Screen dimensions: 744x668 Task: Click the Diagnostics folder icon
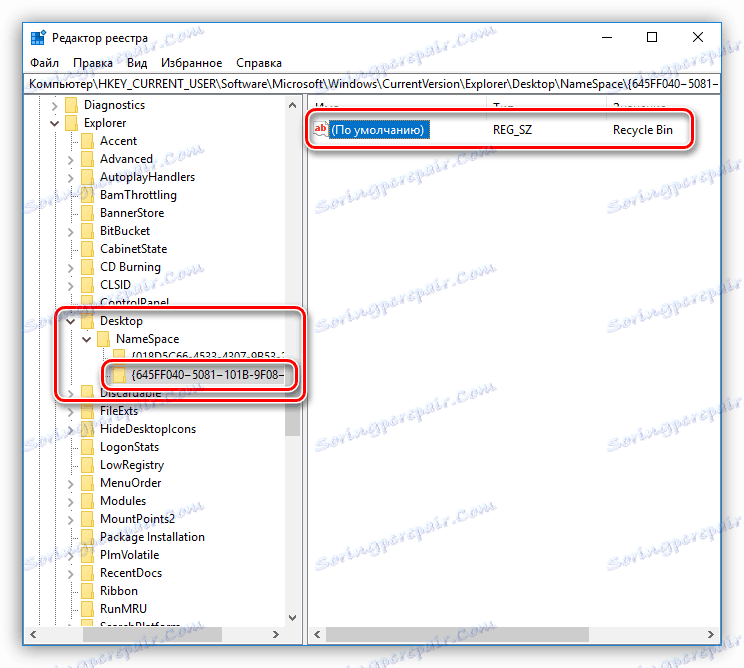click(71, 105)
